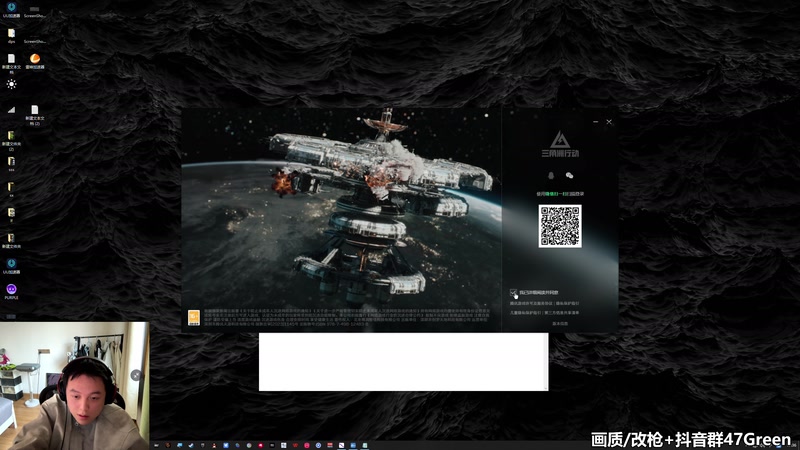This screenshot has width=800, height=450.
Task: Open the 新建文件夹 (2) desktop folder
Action: point(11,140)
